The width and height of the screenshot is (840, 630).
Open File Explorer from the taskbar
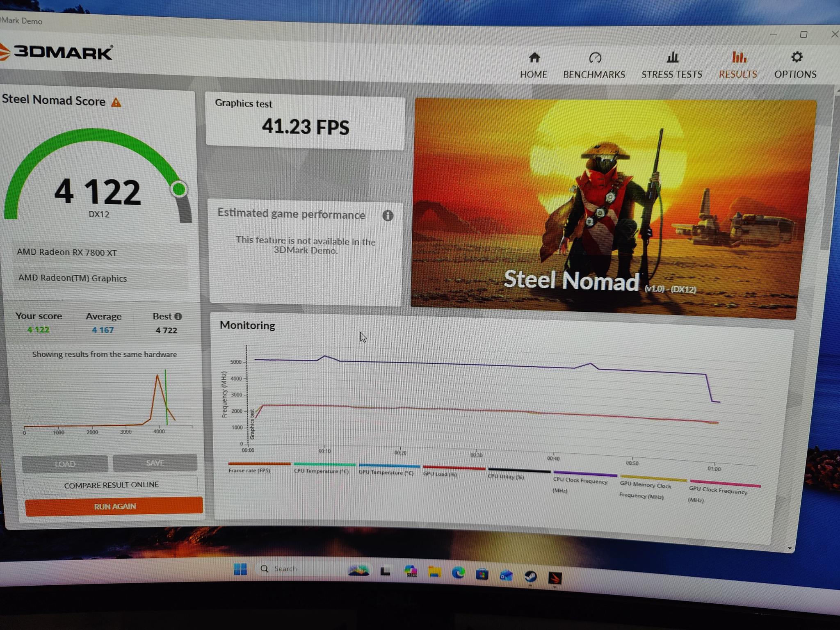tap(434, 572)
